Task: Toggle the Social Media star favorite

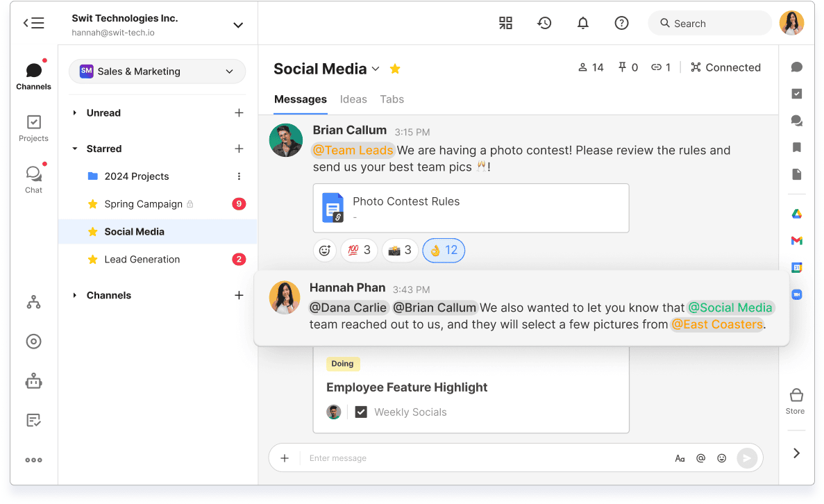Action: click(395, 69)
